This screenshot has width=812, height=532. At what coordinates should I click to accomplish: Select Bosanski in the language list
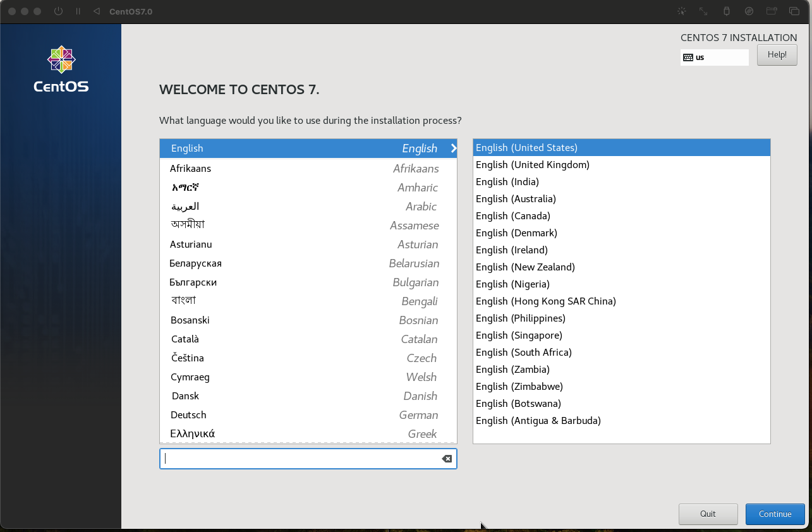pyautogui.click(x=308, y=320)
